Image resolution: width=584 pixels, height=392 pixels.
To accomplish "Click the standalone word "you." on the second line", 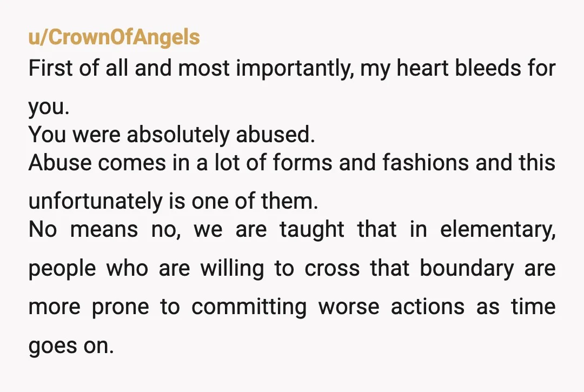I will pos(49,108).
